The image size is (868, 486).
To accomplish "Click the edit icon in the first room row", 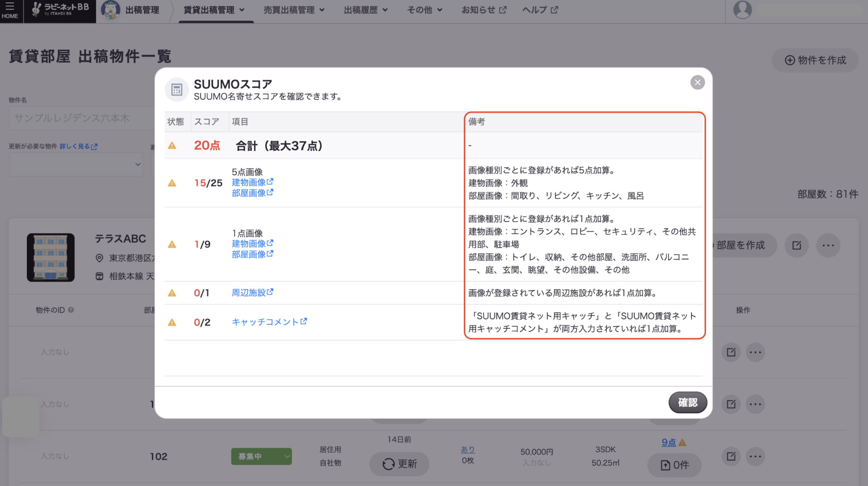I will click(731, 352).
